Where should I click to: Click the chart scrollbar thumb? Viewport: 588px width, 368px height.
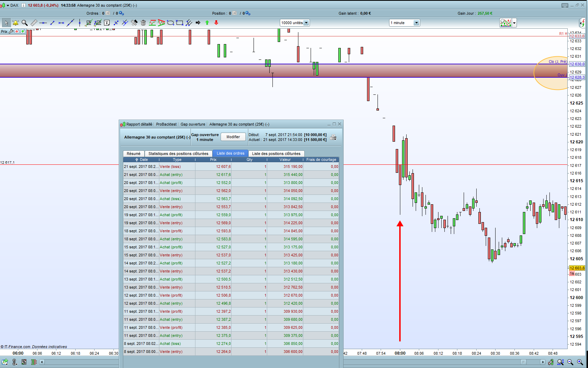[x=523, y=362]
